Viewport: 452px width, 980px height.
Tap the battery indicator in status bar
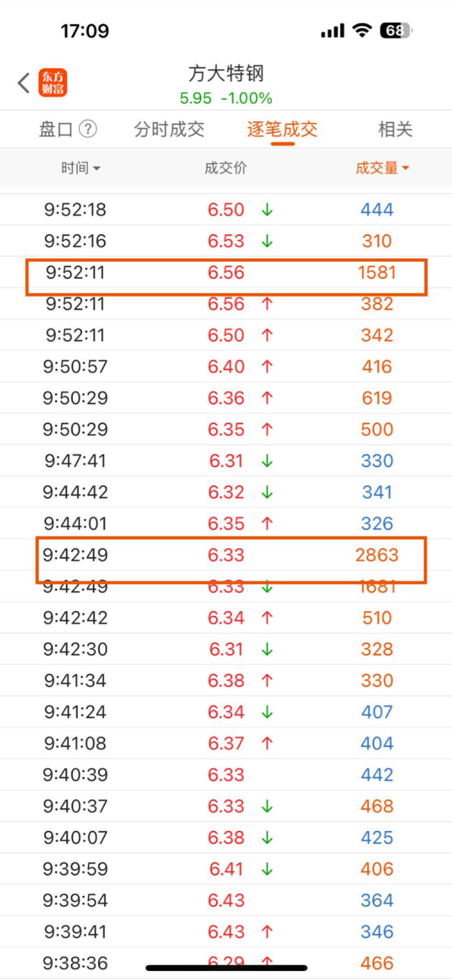pyautogui.click(x=396, y=30)
